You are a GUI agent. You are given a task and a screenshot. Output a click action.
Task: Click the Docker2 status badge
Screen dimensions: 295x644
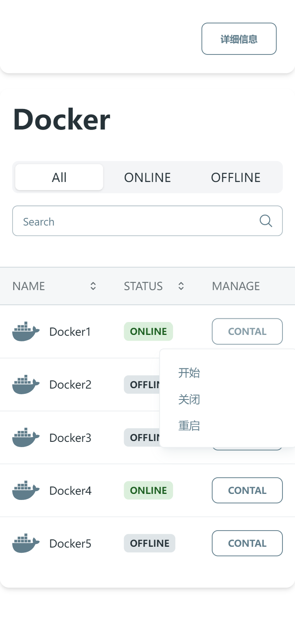pos(142,385)
